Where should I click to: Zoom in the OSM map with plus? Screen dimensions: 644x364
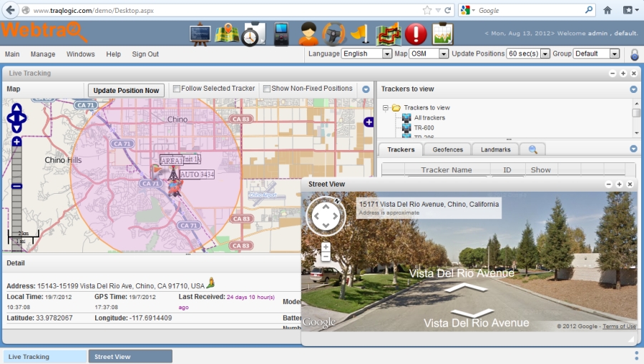[16, 142]
